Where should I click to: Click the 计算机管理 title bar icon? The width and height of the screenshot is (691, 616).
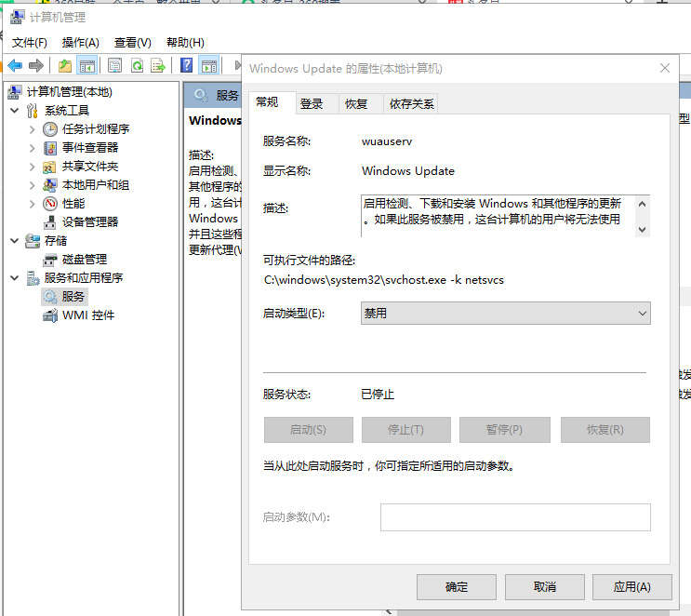pos(17,17)
